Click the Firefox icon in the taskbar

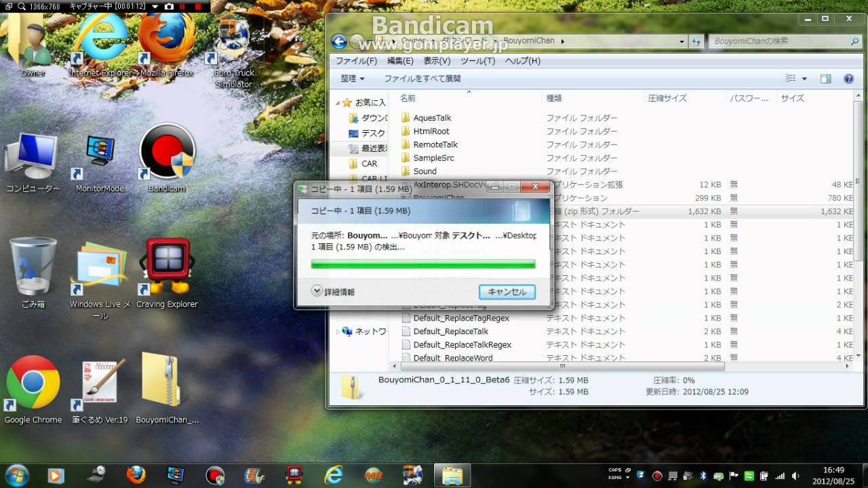pos(136,475)
